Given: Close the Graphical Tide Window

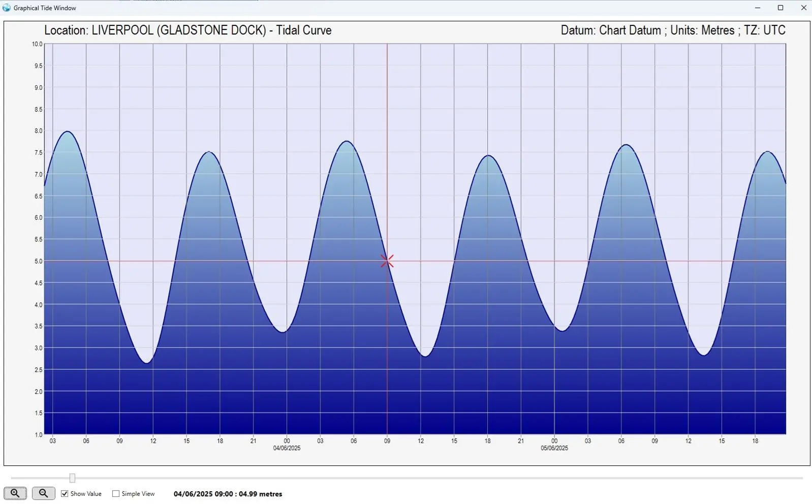Looking at the screenshot, I should click(x=803, y=8).
